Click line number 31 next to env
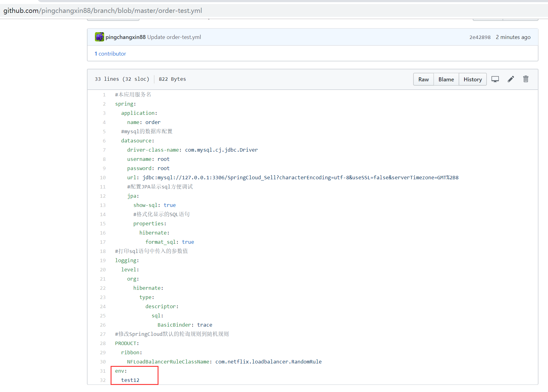This screenshot has width=548, height=392. pyautogui.click(x=103, y=371)
